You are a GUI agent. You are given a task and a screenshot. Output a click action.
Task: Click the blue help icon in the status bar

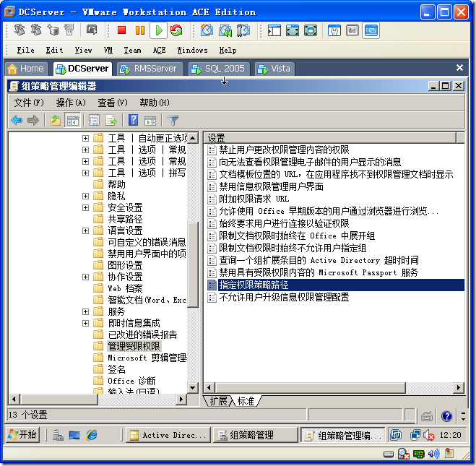[x=447, y=416]
